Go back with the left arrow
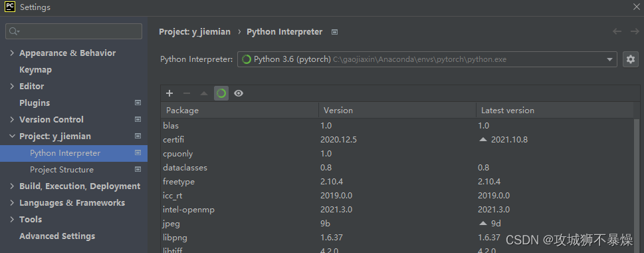644x253 pixels. (x=617, y=31)
